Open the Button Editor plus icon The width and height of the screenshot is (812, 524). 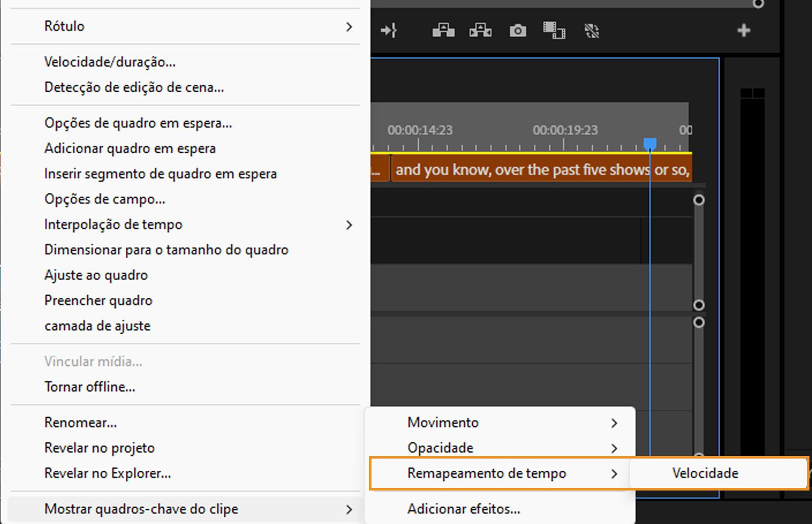point(744,30)
